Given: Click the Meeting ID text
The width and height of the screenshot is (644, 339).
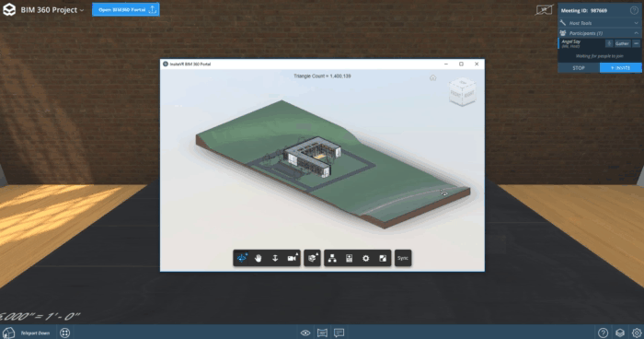Looking at the screenshot, I should 584,11.
